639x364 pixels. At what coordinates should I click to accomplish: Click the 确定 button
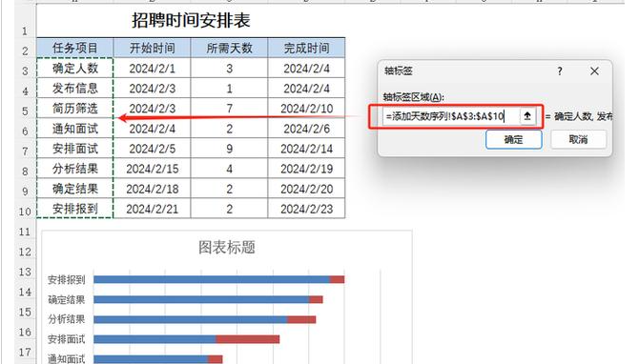(513, 140)
